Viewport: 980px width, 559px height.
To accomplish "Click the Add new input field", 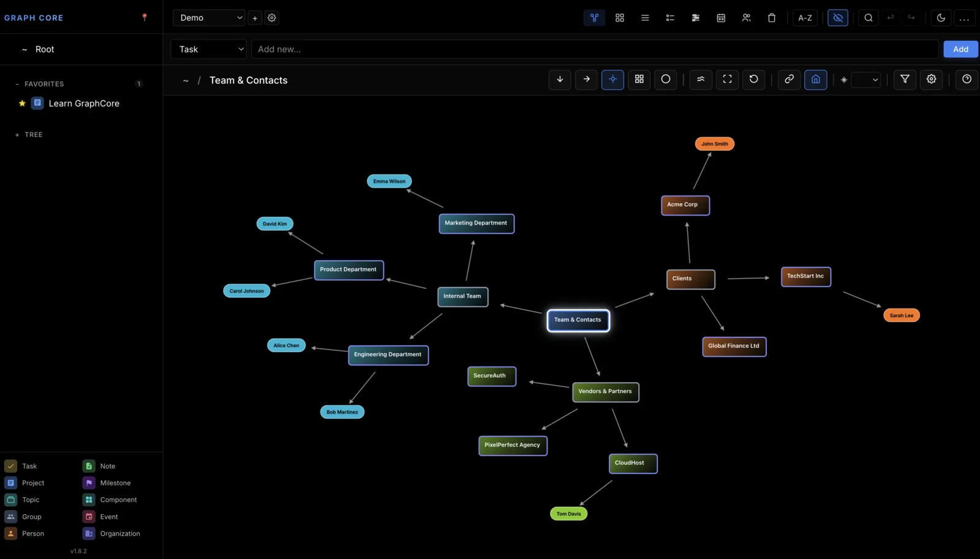I will point(594,49).
